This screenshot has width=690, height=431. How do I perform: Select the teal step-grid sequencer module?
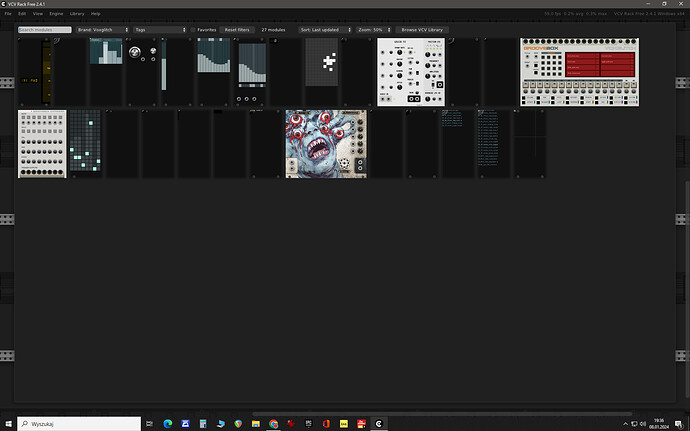[85, 144]
